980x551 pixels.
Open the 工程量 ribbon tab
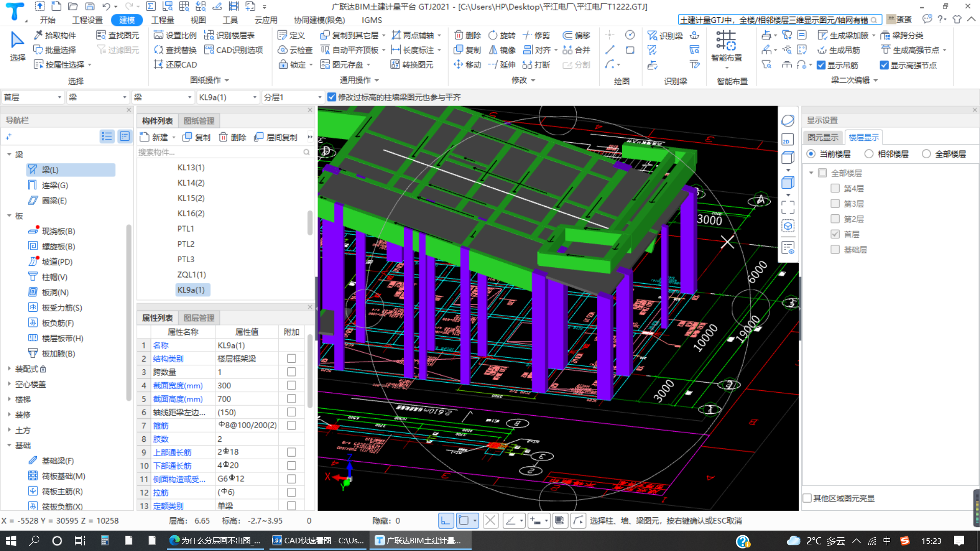163,20
